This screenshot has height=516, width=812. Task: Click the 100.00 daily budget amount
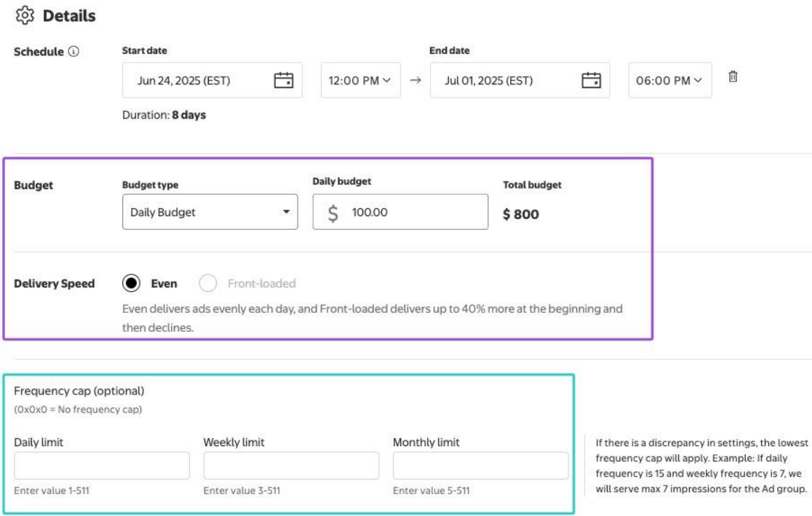point(370,213)
